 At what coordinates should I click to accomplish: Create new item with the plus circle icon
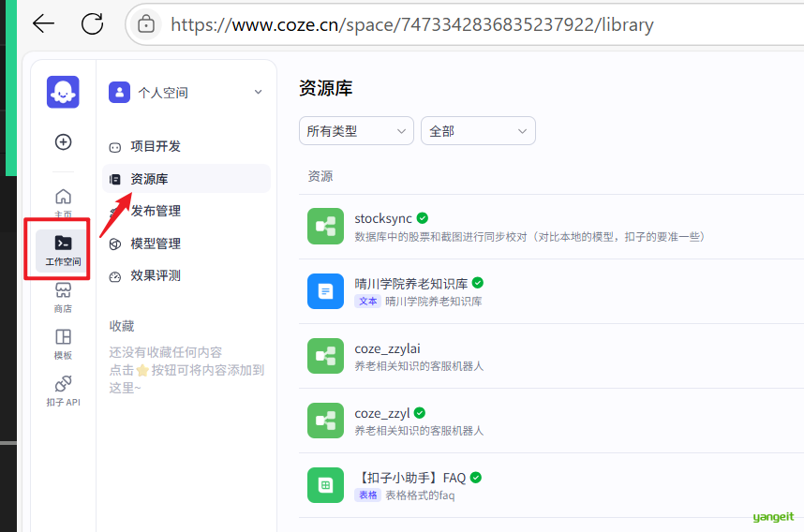pos(63,142)
